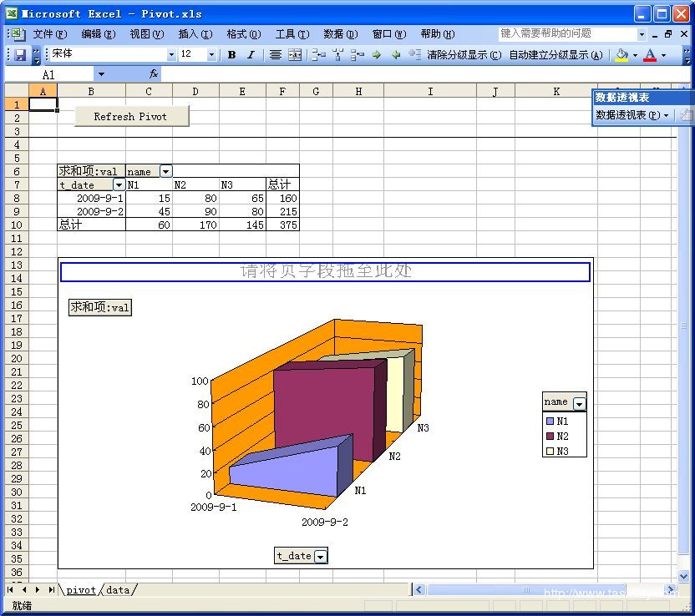The width and height of the screenshot is (695, 616).
Task: Click the Name Box showing A1
Action: click(48, 74)
